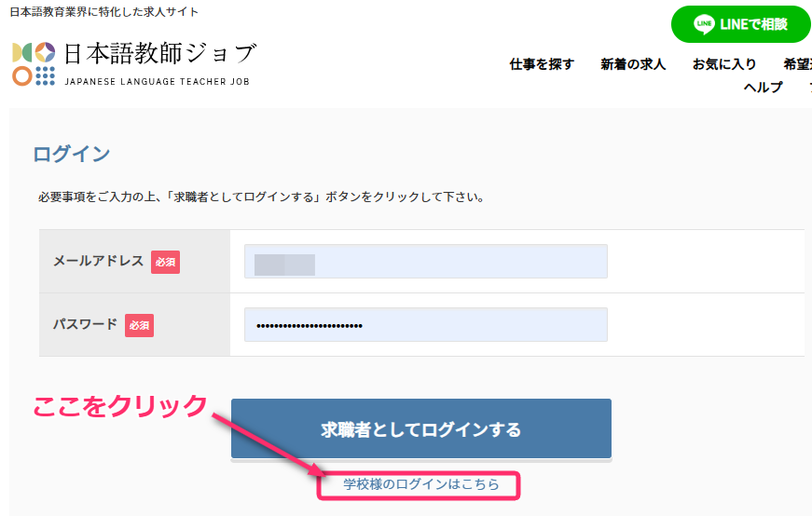Click the 必須 badge beside メールアドレス

[x=165, y=262]
